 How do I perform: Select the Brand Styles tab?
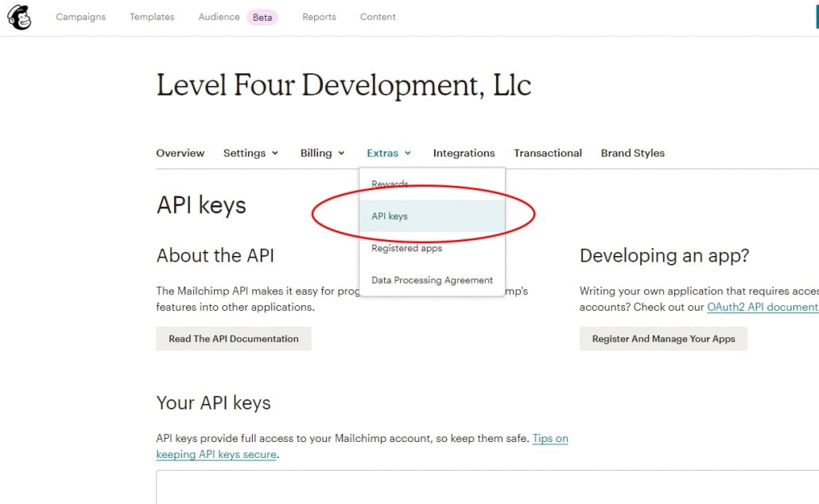[632, 153]
